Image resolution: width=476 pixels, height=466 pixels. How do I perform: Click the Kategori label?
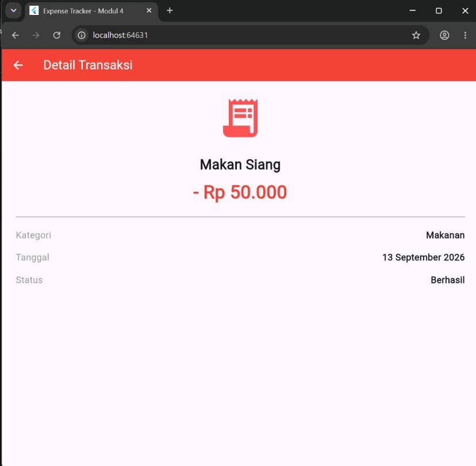tap(33, 235)
